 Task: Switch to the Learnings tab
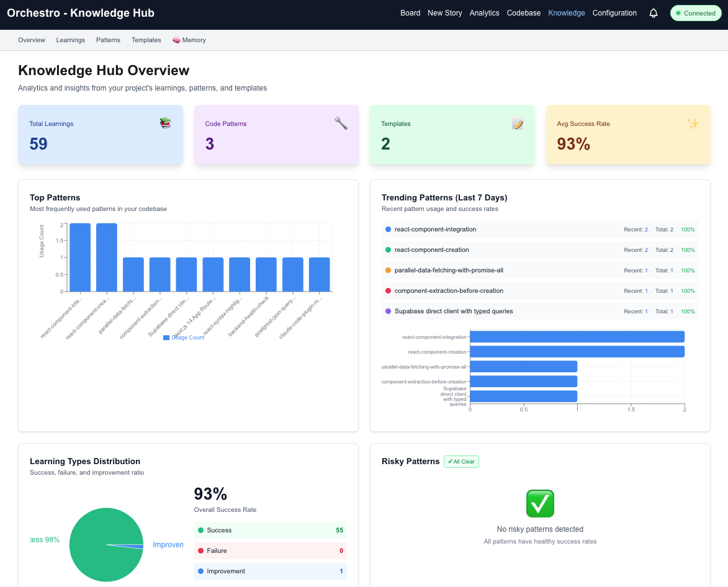(x=70, y=40)
